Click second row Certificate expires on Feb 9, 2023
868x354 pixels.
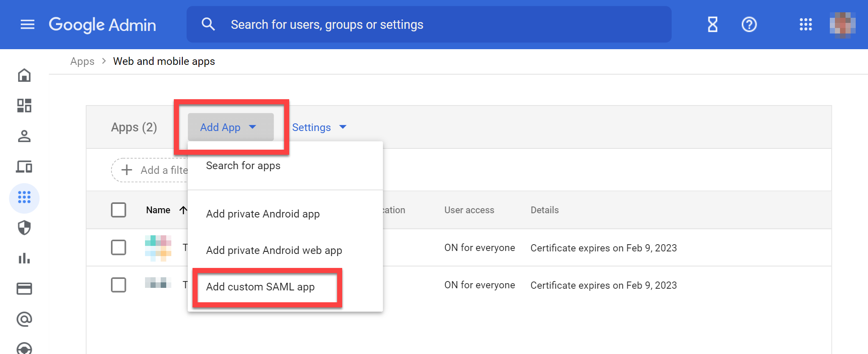603,285
